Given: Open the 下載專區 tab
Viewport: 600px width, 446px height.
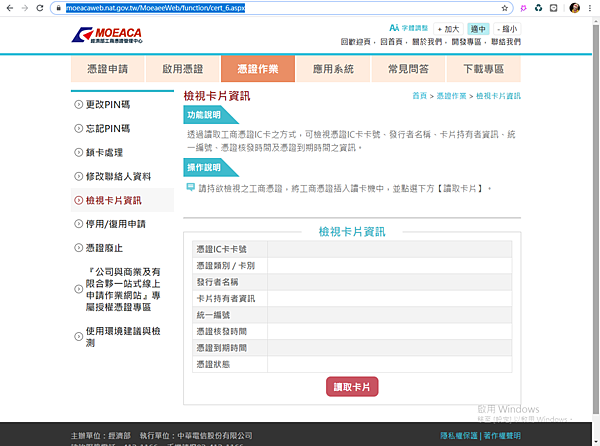Looking at the screenshot, I should click(x=484, y=69).
